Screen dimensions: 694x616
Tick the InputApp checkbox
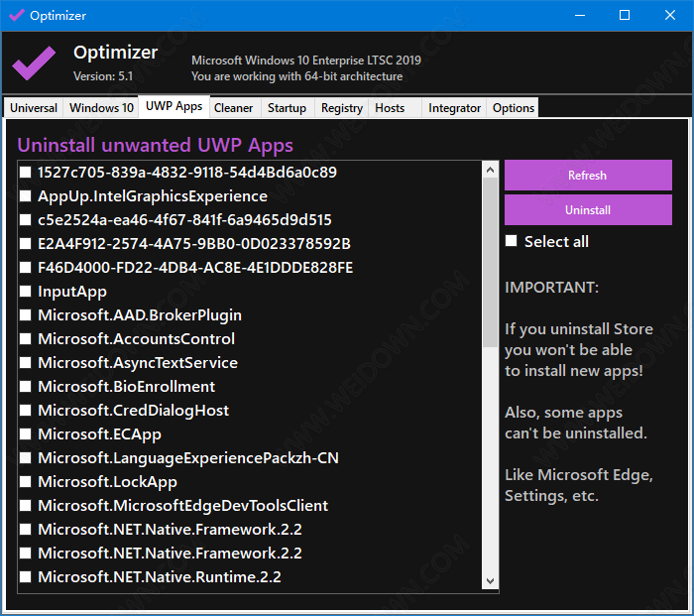pyautogui.click(x=25, y=292)
